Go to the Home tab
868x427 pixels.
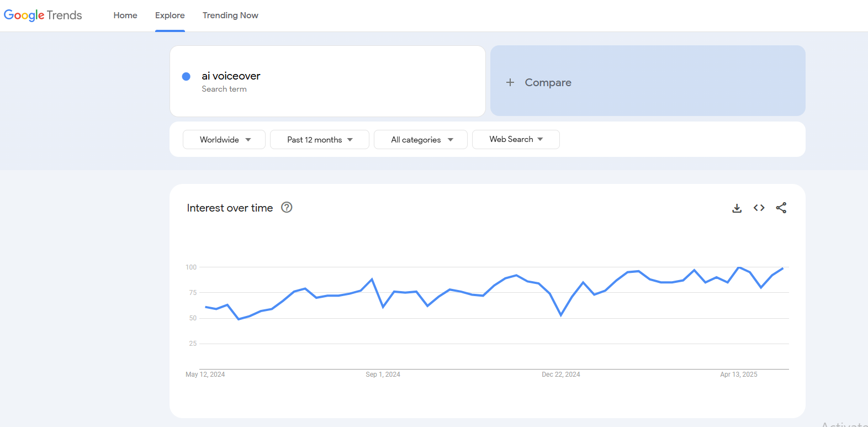click(125, 15)
